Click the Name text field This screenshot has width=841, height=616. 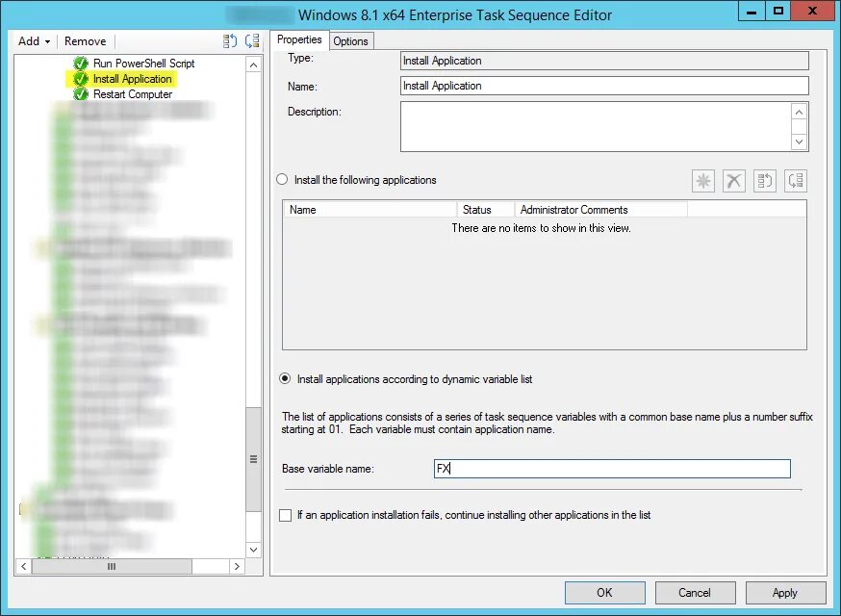(604, 86)
